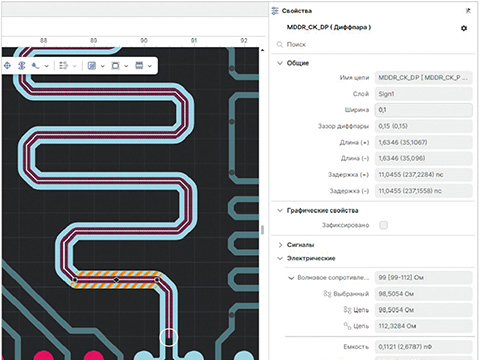The height and width of the screenshot is (360, 480).
Task: Open properties panel settings gear
Action: (x=464, y=28)
